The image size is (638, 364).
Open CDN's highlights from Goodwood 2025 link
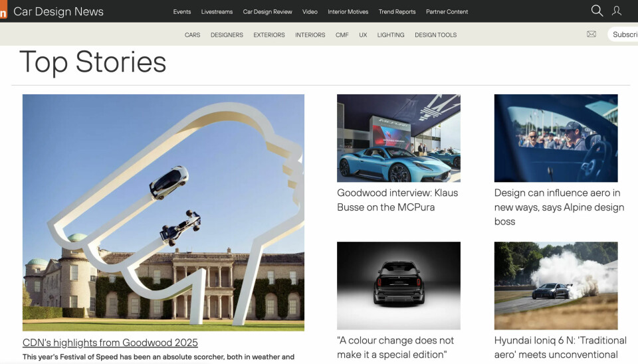click(x=110, y=343)
